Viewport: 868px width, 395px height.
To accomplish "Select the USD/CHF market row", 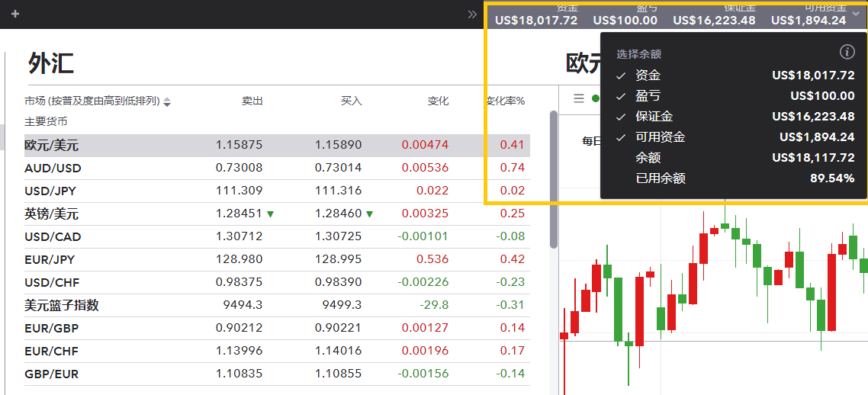I will point(277,282).
